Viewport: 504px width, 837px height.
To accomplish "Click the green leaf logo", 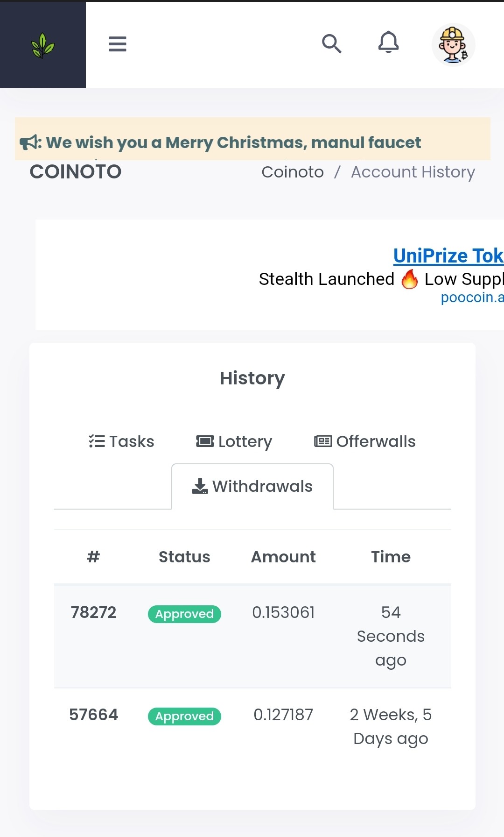I will coord(43,45).
